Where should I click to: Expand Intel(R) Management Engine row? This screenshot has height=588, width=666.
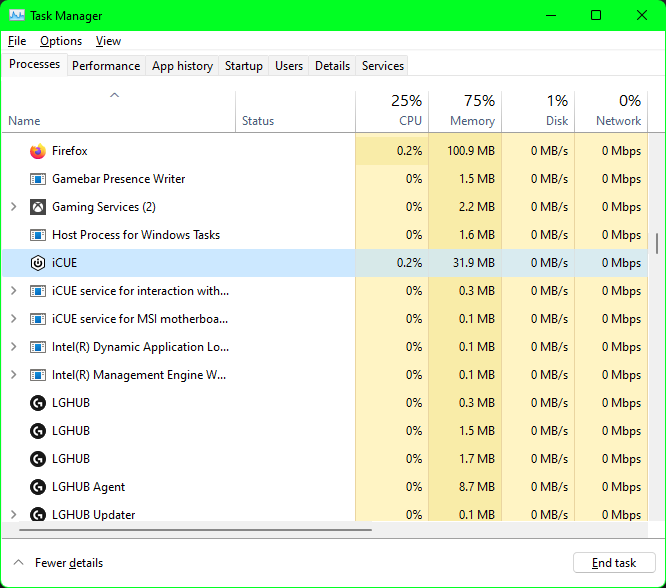pos(14,375)
